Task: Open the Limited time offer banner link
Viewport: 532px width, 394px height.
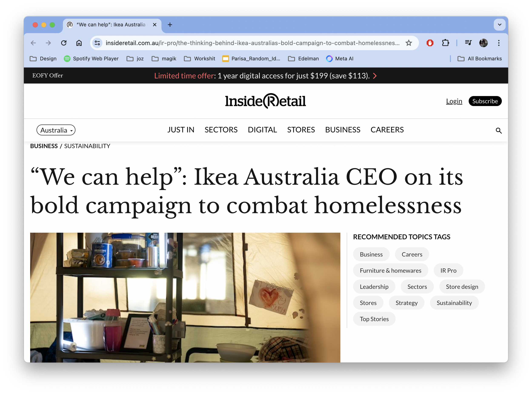Action: (x=265, y=76)
